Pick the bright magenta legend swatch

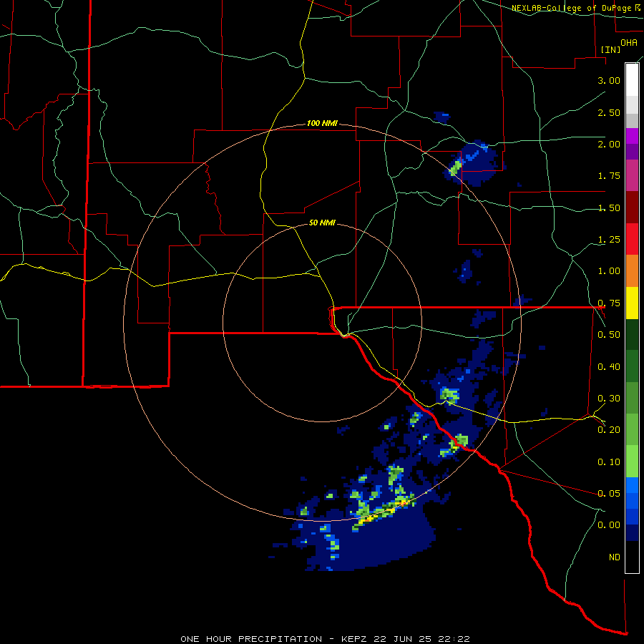[632, 136]
